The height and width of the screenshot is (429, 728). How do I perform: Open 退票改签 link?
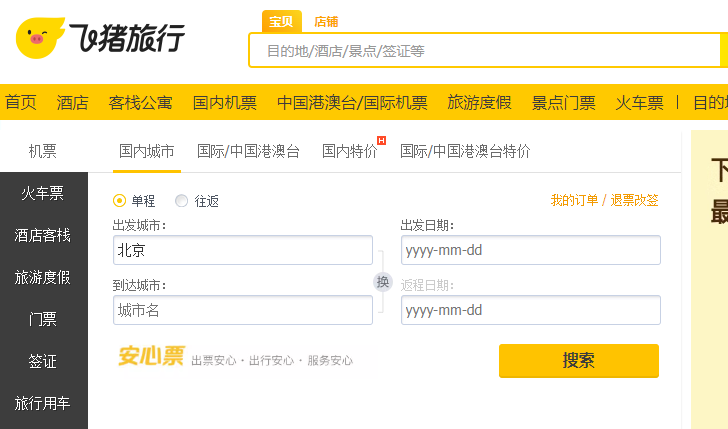click(634, 201)
